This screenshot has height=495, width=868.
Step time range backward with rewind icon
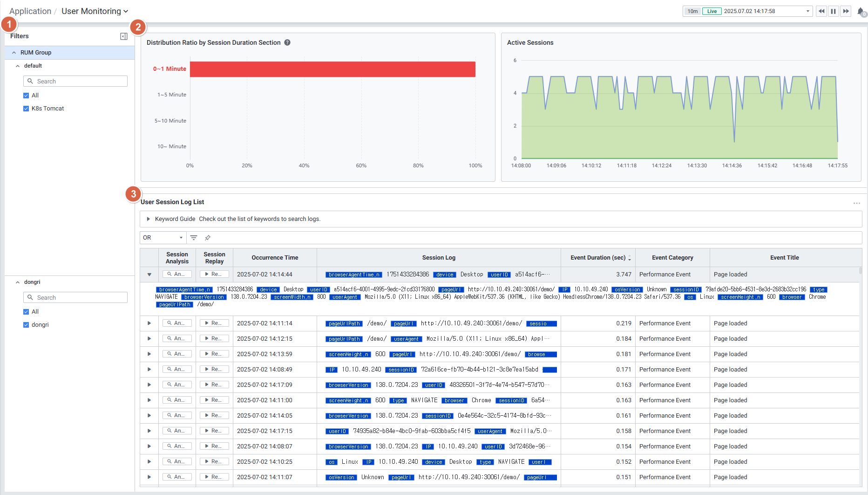(821, 11)
